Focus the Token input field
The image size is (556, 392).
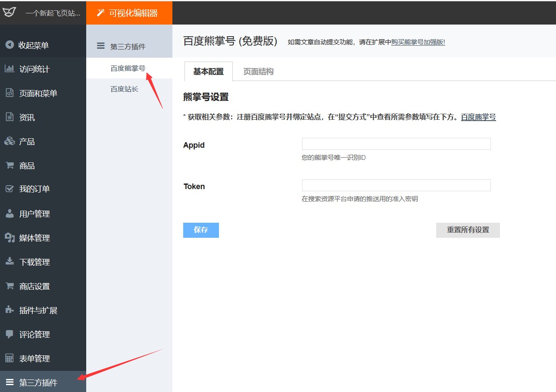(397, 185)
